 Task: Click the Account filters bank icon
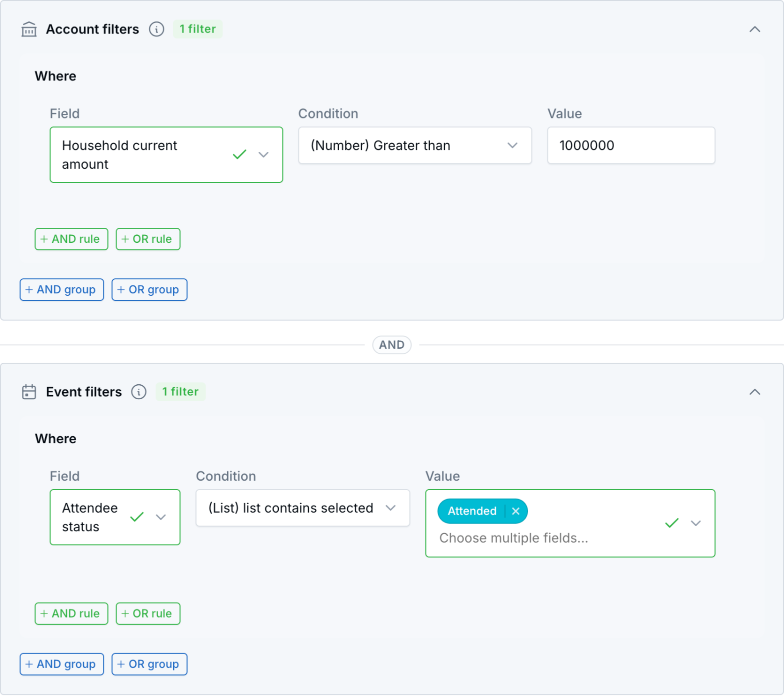tap(29, 29)
